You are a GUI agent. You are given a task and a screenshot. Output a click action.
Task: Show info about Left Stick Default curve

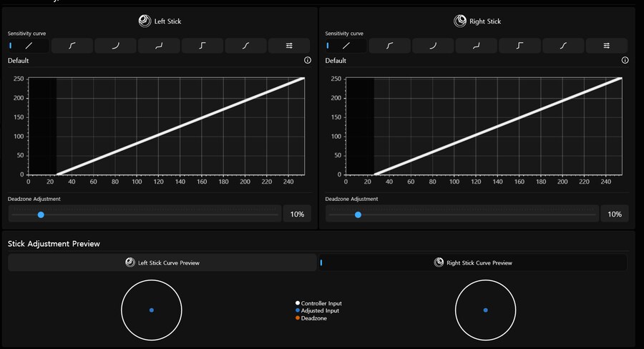(308, 61)
